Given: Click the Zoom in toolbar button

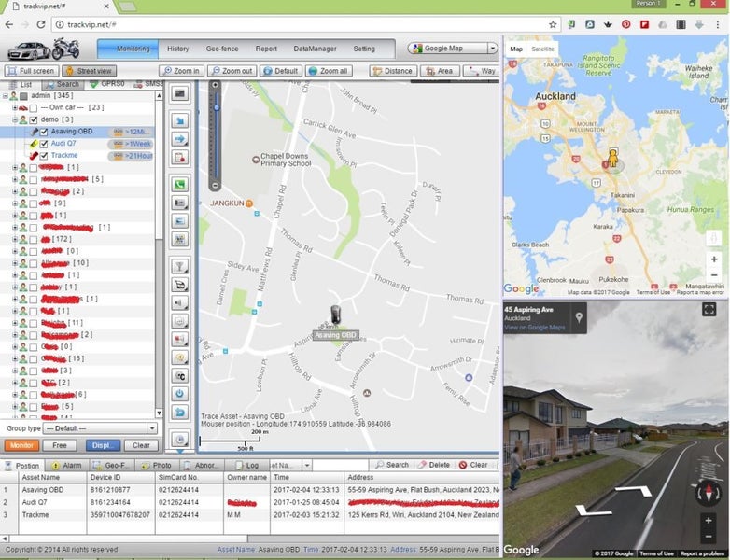Looking at the screenshot, I should pyautogui.click(x=180, y=71).
